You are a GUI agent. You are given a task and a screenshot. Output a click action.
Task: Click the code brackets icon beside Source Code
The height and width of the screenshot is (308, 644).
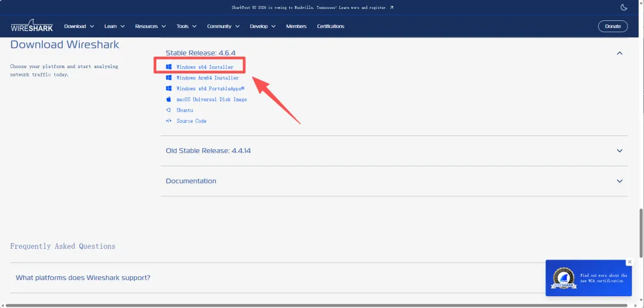[x=168, y=121]
